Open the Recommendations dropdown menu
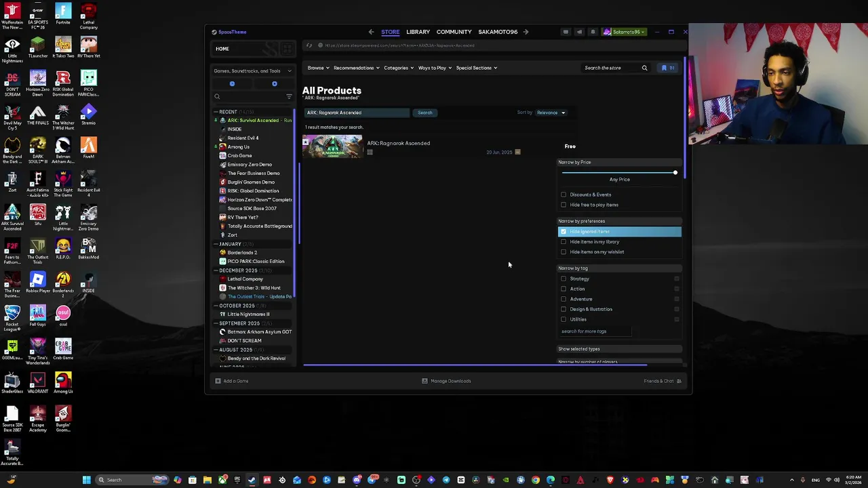This screenshot has width=868, height=488. (356, 68)
